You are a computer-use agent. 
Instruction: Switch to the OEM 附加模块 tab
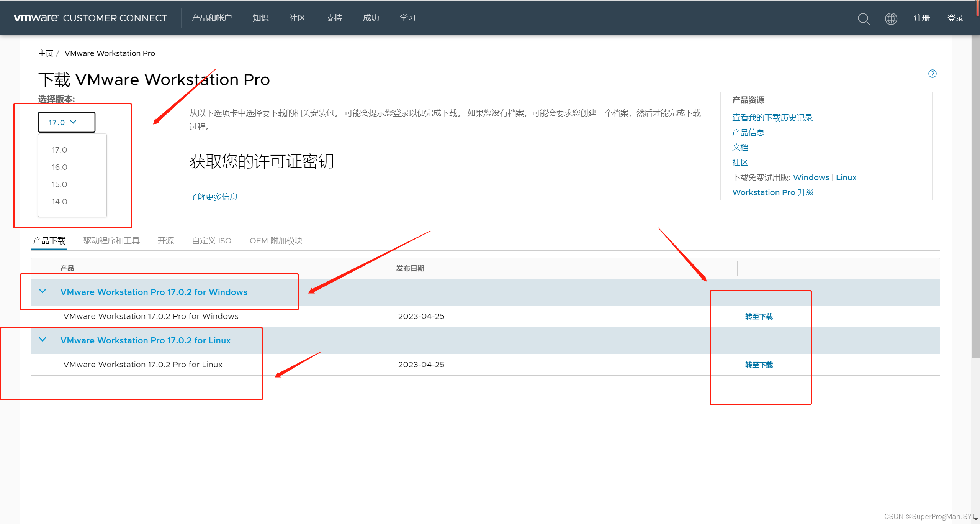point(276,241)
